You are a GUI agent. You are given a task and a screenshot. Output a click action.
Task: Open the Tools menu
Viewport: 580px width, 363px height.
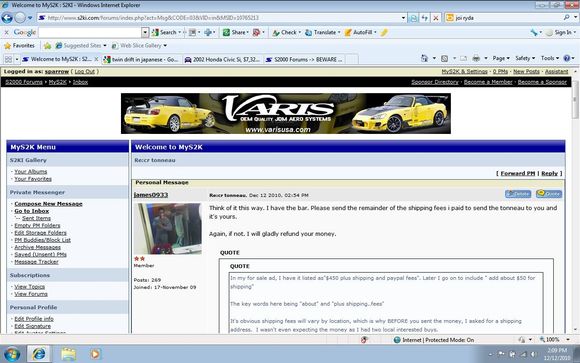click(x=550, y=58)
